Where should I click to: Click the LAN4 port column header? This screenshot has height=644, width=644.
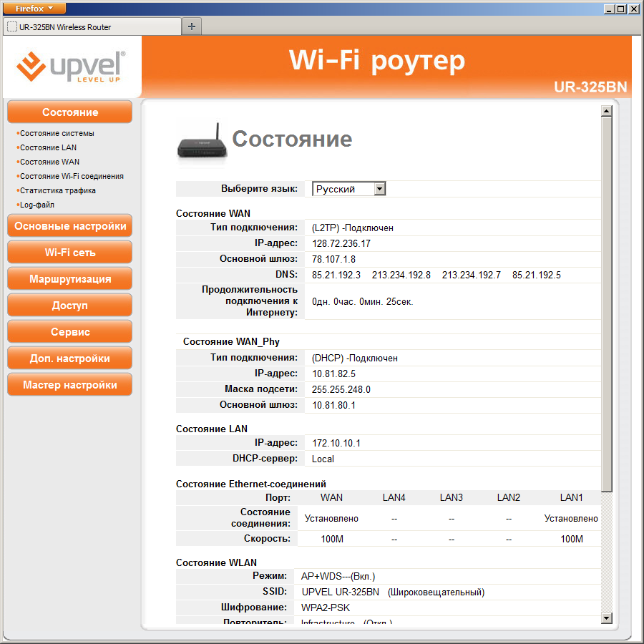394,497
